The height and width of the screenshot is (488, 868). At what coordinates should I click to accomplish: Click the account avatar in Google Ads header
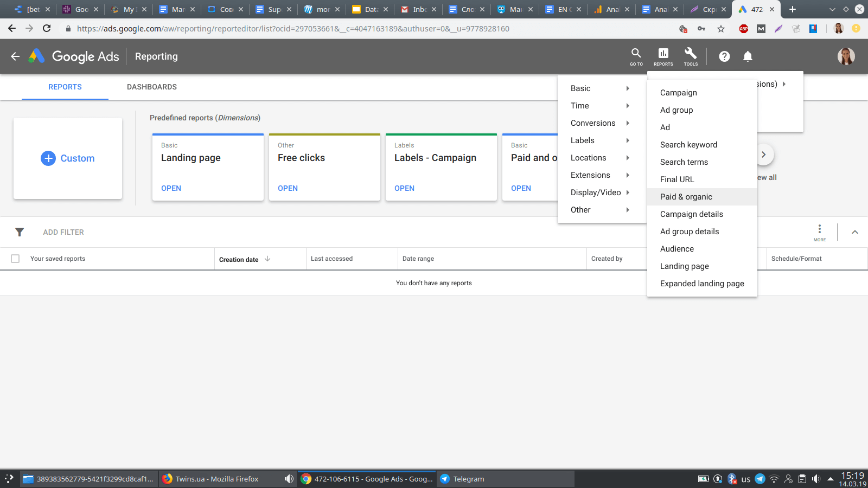(x=846, y=56)
